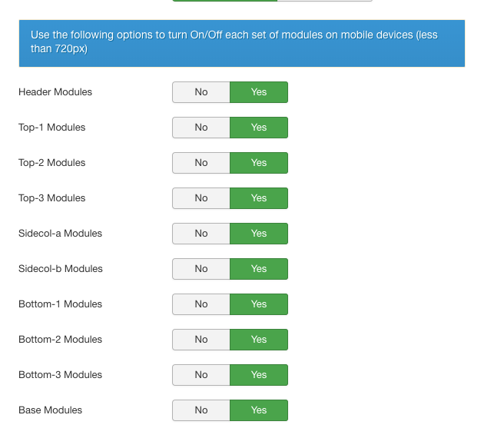Set Sidecol-a Modules to No
Image resolution: width=504 pixels, height=438 pixels.
tap(201, 234)
